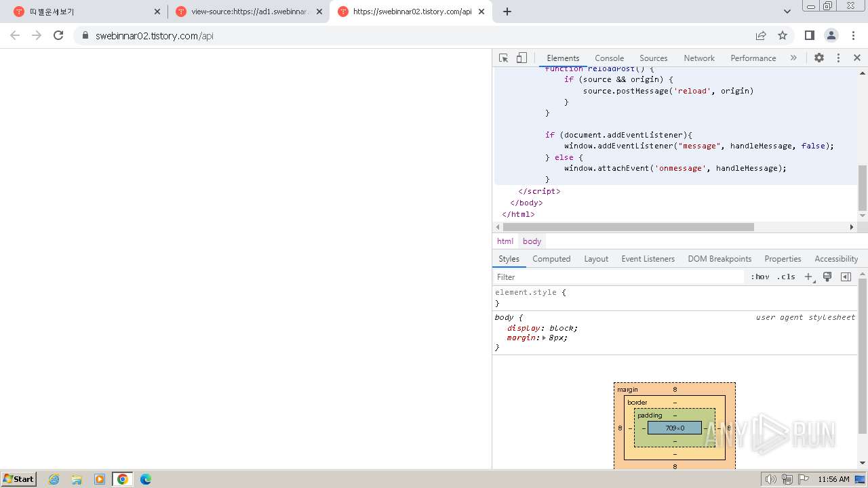Select body in the breadcrumb trail
Screen dimensions: 868x488
pyautogui.click(x=532, y=241)
